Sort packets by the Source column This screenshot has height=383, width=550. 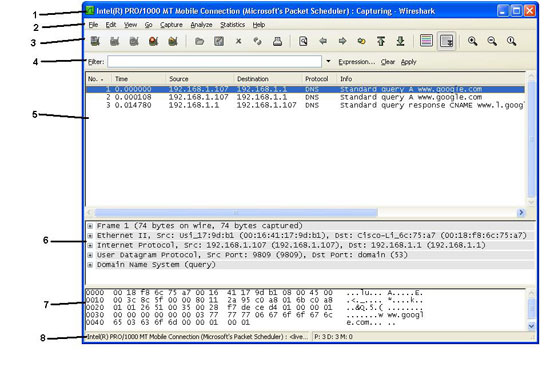[200, 79]
